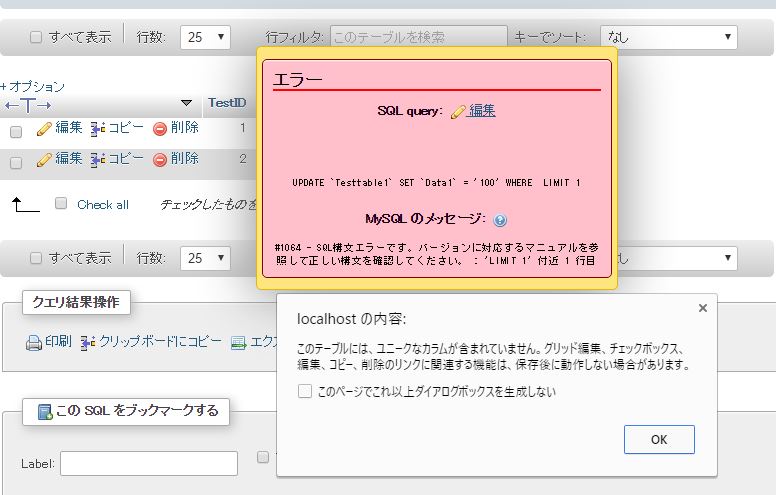Click copy icon in row 1

[x=97, y=129]
